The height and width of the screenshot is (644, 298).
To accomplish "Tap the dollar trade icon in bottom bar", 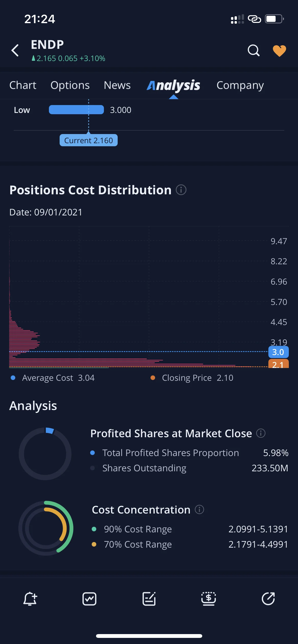I will click(209, 599).
